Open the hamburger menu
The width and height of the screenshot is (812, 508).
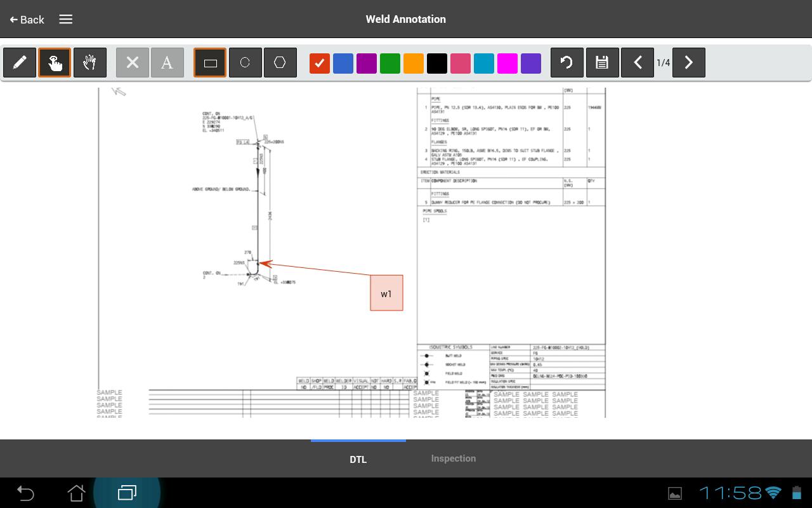click(66, 19)
